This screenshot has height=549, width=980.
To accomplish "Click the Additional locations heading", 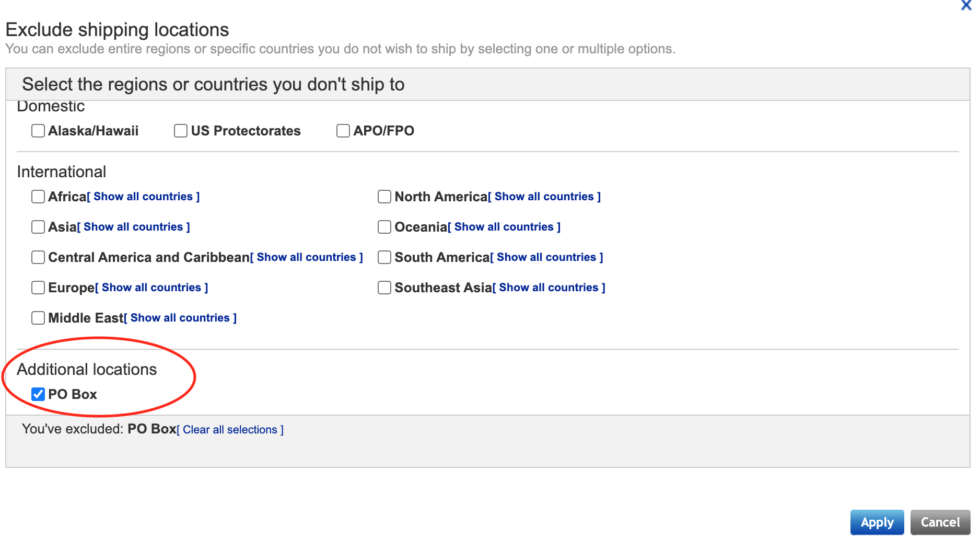I will tap(87, 369).
